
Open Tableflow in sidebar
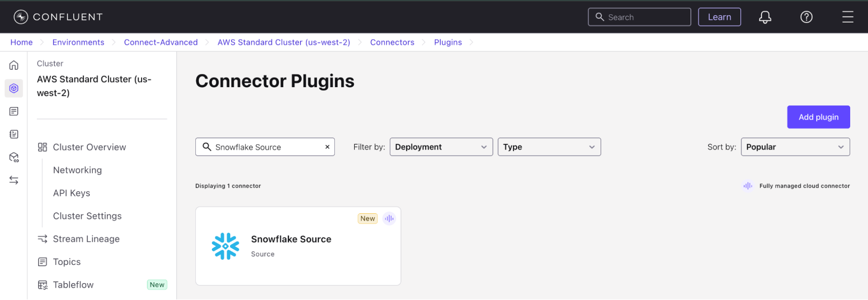73,285
